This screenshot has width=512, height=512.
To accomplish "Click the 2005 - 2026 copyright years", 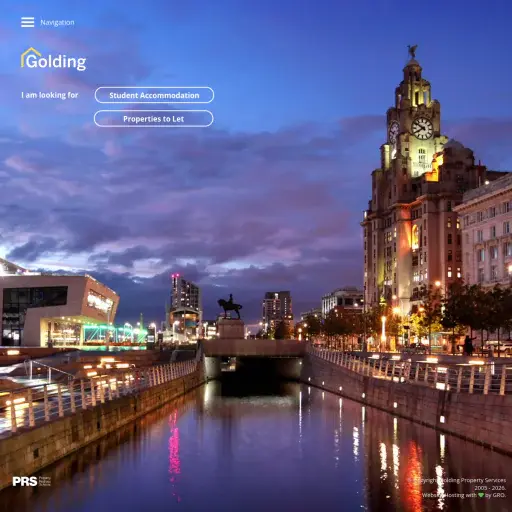I will [x=490, y=488].
